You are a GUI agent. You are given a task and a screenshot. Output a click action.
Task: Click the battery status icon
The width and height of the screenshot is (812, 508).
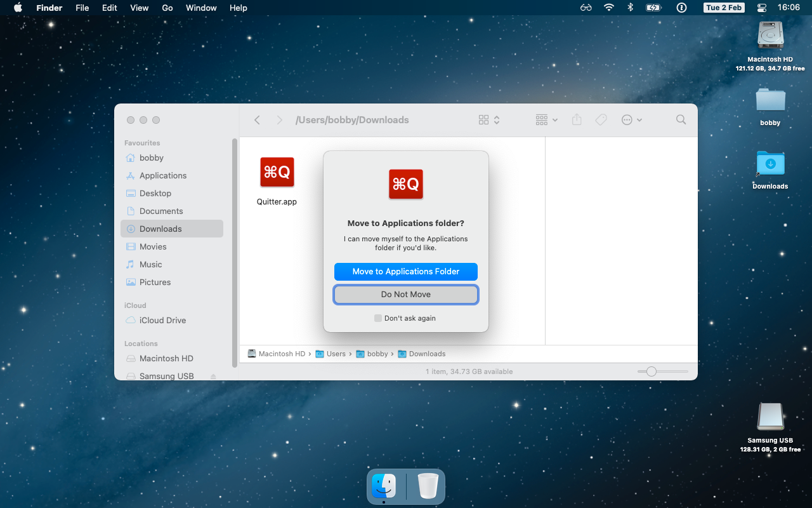point(653,8)
